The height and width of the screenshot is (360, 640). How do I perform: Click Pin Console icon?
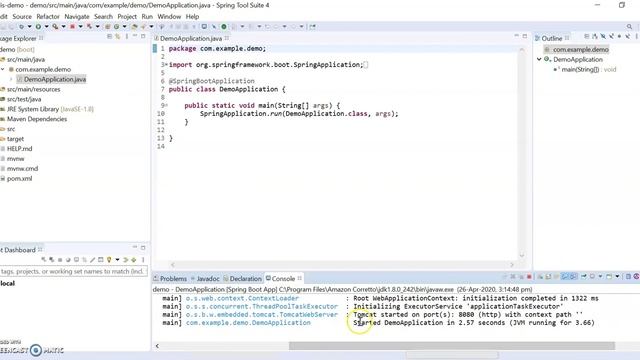pos(584,277)
